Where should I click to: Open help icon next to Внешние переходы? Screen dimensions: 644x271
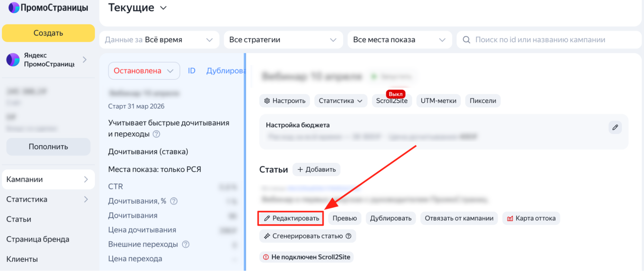[186, 244]
